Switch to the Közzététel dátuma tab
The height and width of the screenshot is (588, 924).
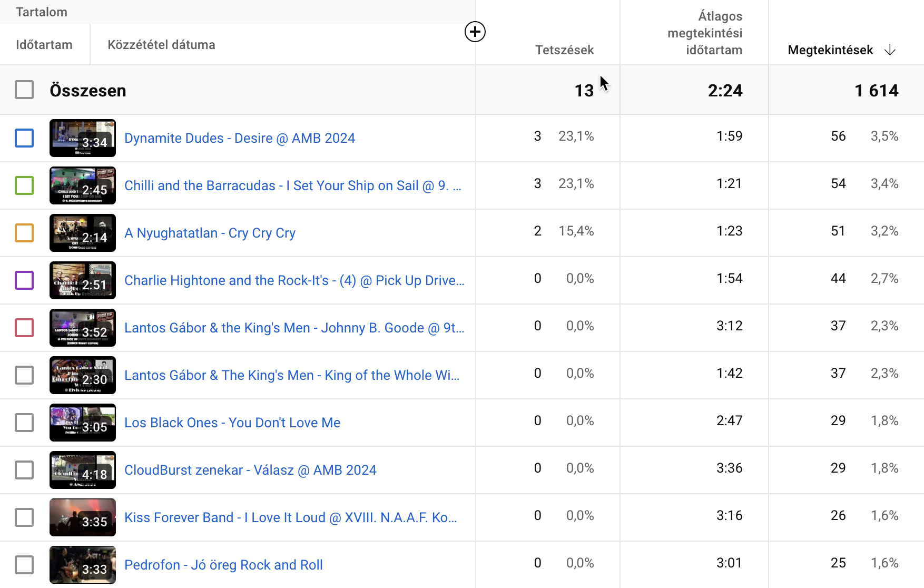pos(161,45)
